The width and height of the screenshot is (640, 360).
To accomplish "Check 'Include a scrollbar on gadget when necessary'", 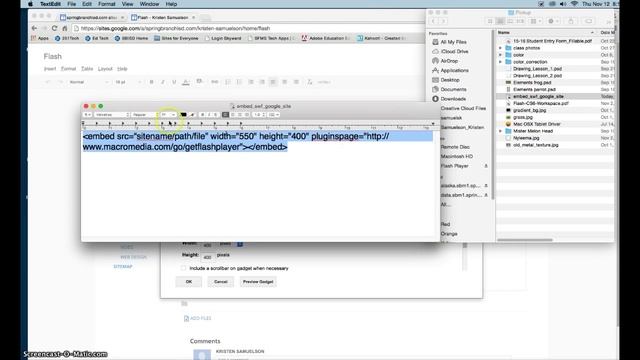I will tap(183, 268).
